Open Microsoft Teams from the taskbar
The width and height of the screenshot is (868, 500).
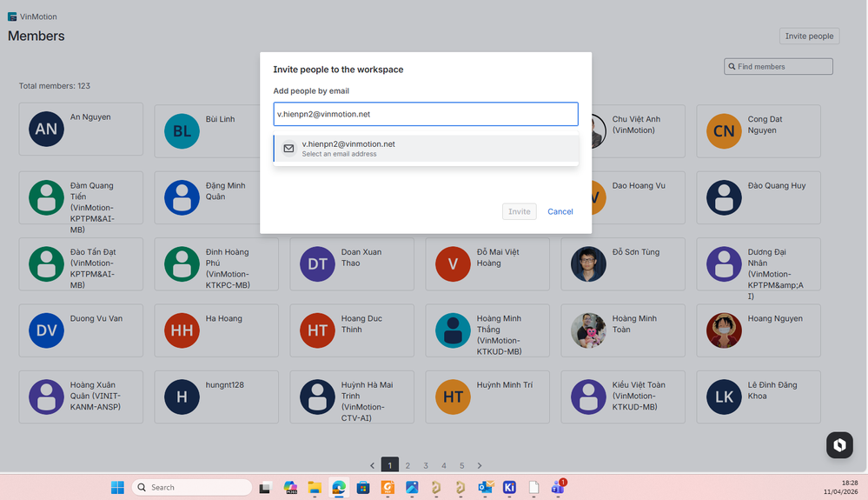coord(558,487)
